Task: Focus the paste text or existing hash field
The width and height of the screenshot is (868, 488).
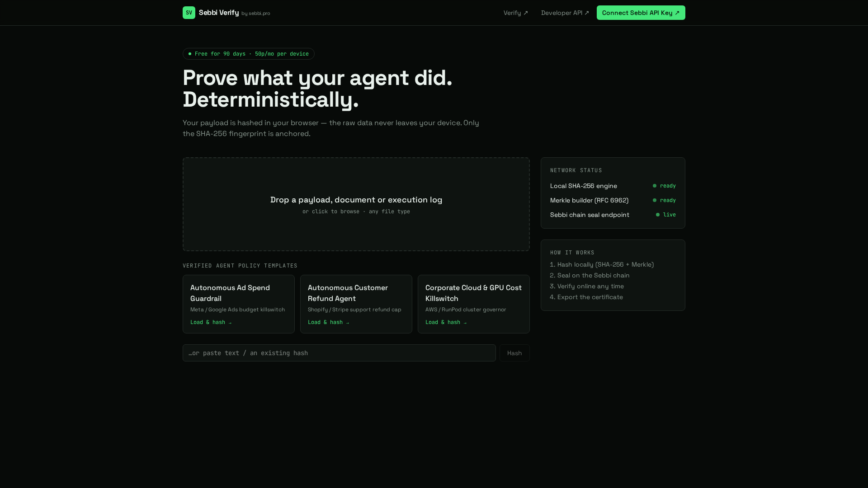Action: (339, 353)
